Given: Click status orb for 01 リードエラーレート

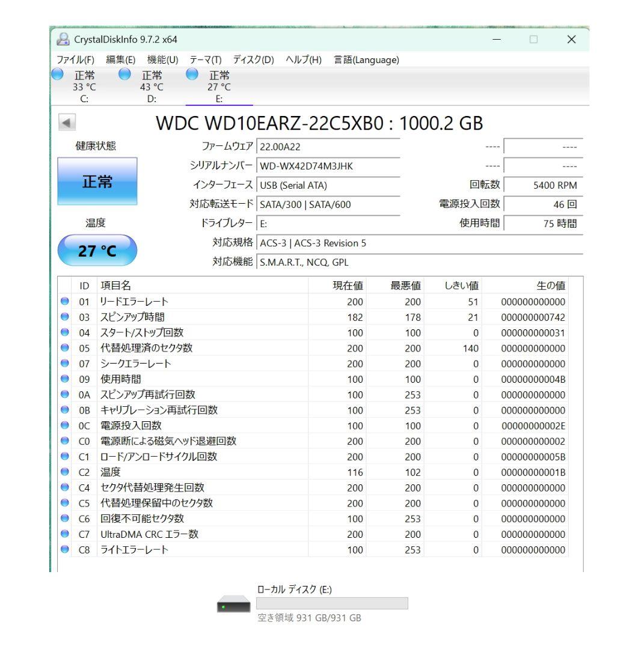Looking at the screenshot, I should 64,301.
